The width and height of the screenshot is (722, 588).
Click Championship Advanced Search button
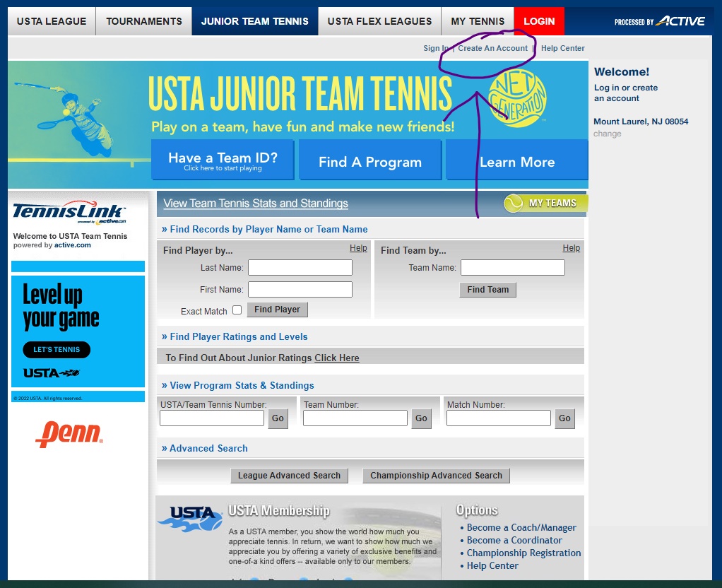(436, 476)
